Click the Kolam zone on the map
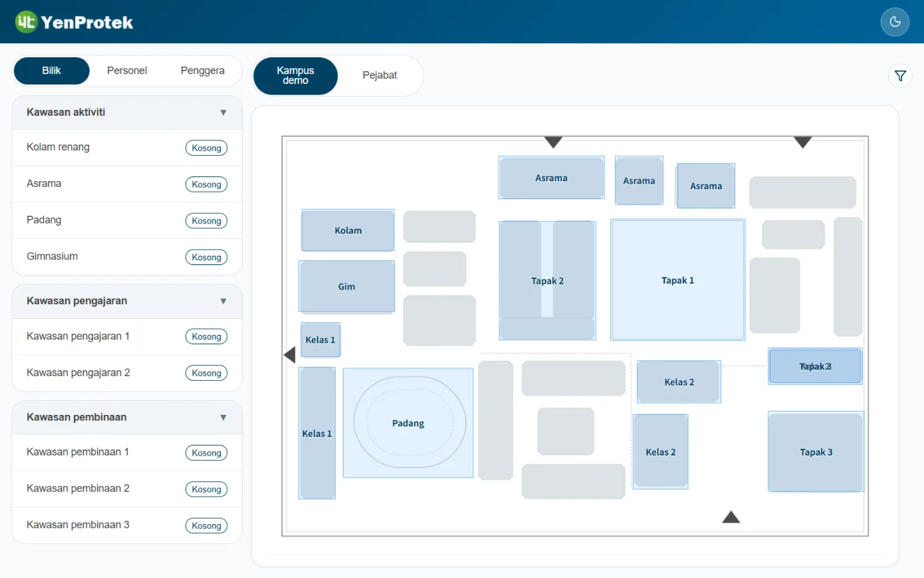Viewport: 924px width, 578px height. coord(348,230)
